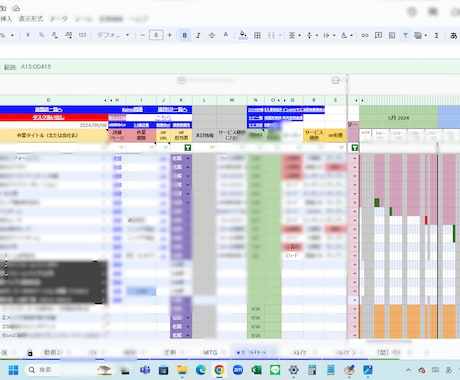
Task: Click range field A15:OO415
Action: [x=36, y=67]
